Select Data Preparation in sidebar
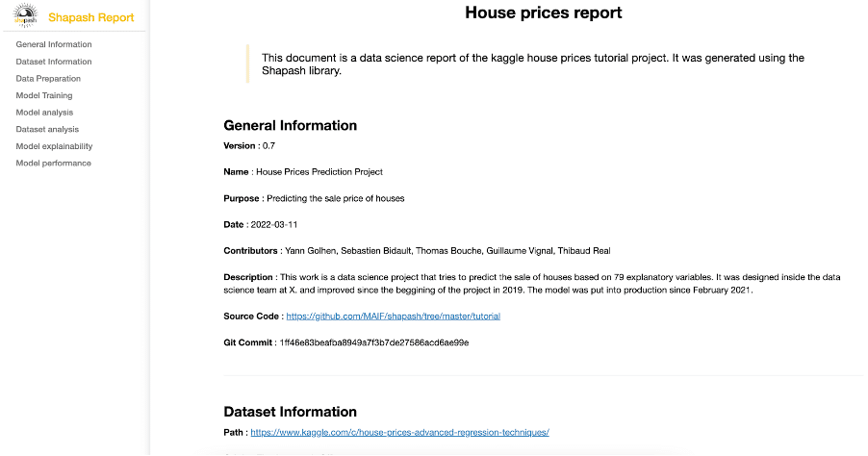This screenshot has width=868, height=456. 48,79
